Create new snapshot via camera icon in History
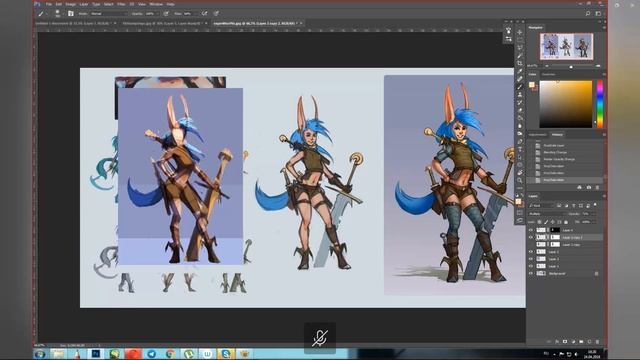640x360 pixels. click(x=589, y=187)
